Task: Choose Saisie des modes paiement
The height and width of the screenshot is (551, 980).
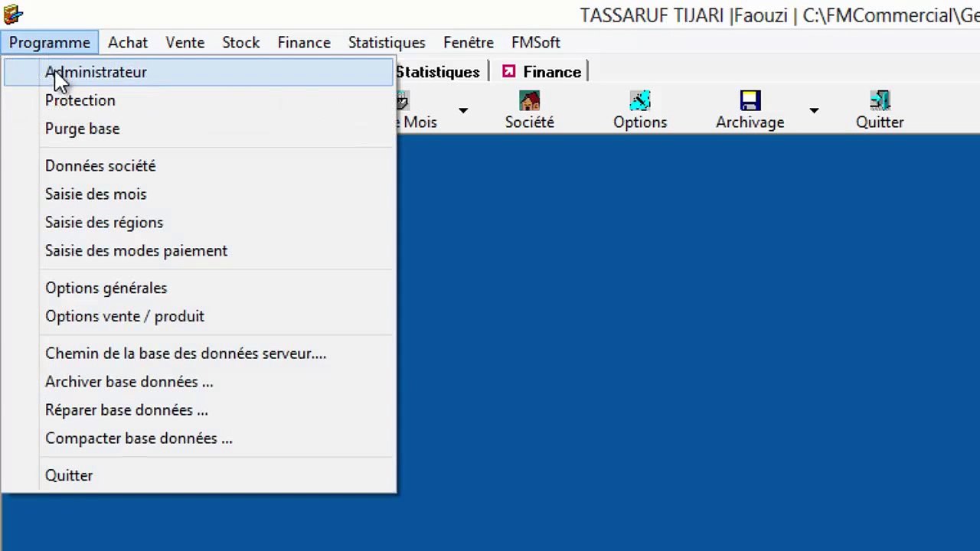Action: pyautogui.click(x=198, y=251)
